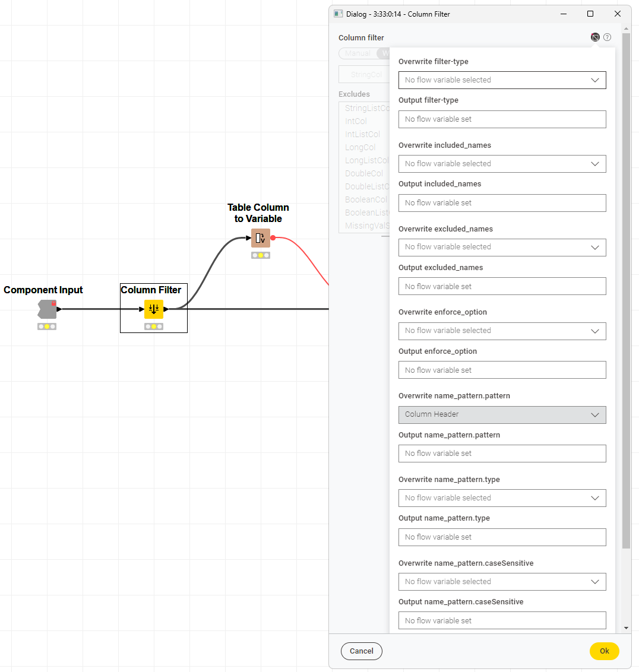Click the red flow variable output port
The height and width of the screenshot is (672, 639).
click(x=273, y=238)
